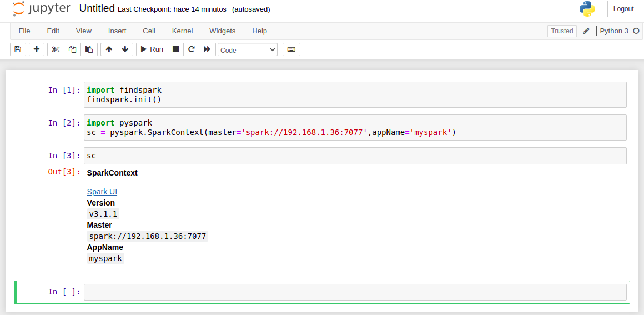Click into the empty code cell input
644x315 pixels.
pyautogui.click(x=355, y=292)
